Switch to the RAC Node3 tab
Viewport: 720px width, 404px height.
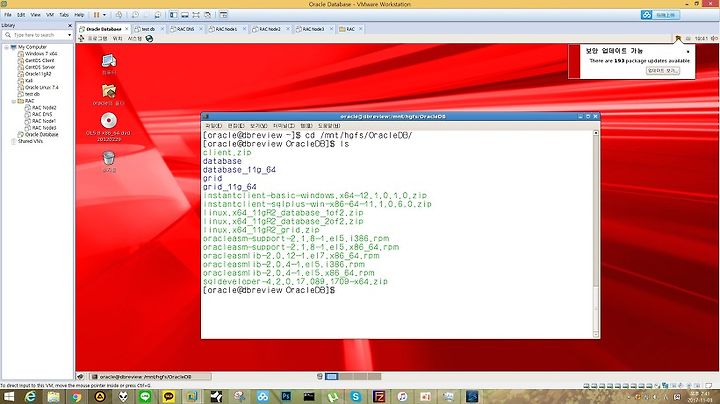tap(313, 29)
